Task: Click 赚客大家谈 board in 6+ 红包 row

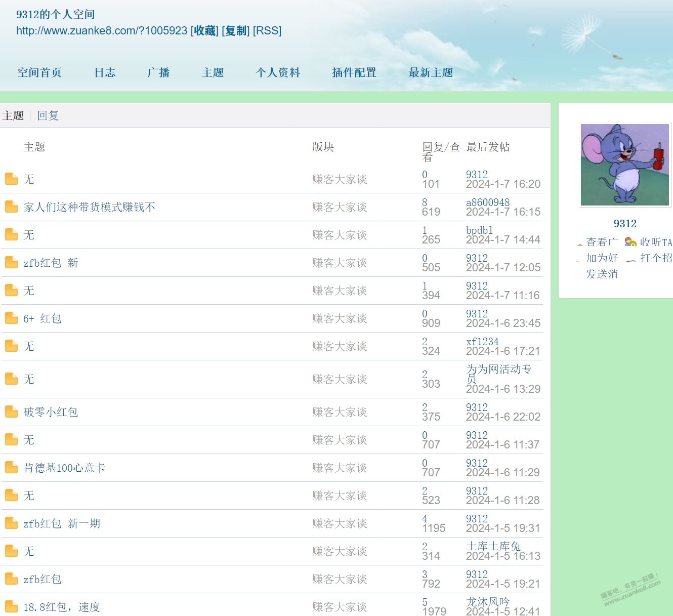Action: click(x=340, y=318)
